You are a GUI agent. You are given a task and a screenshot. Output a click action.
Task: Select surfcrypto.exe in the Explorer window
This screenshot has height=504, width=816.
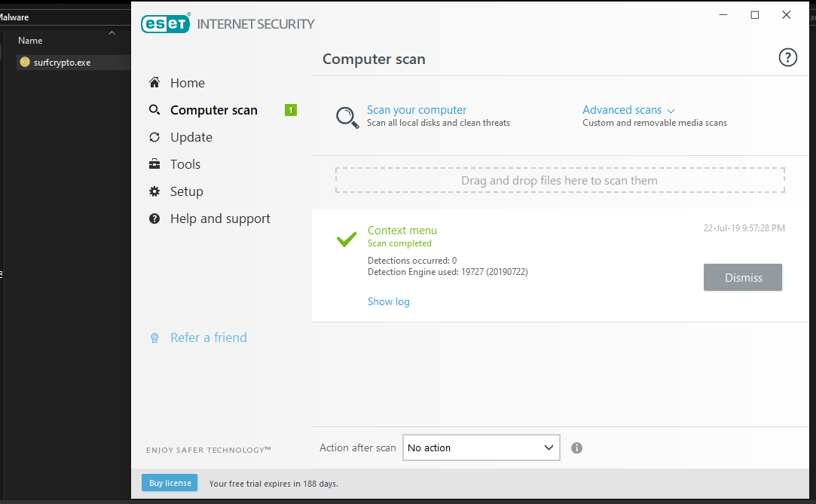62,63
